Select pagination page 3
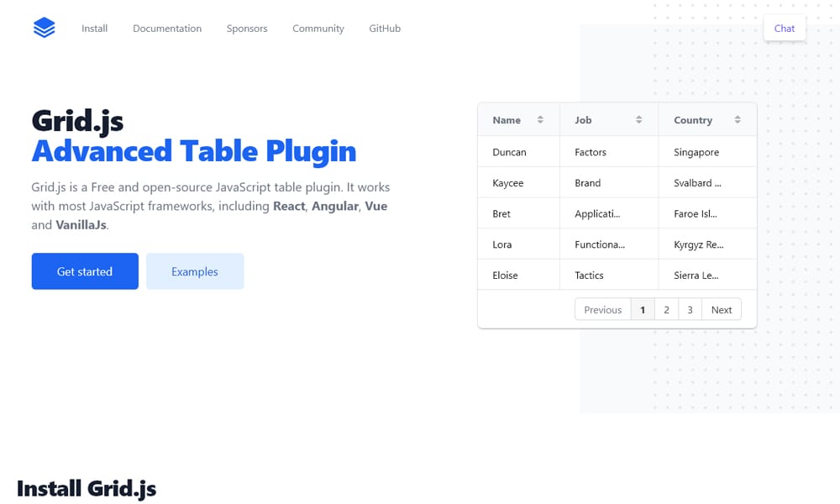This screenshot has height=504, width=840. pyautogui.click(x=690, y=310)
